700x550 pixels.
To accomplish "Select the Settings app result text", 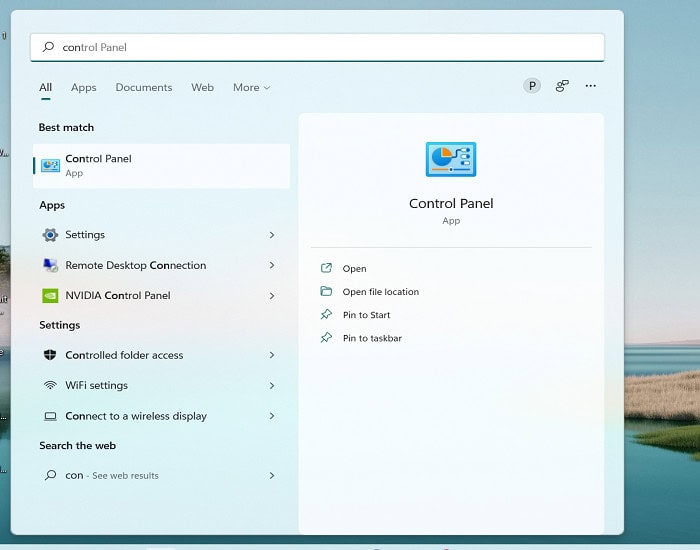I will click(x=85, y=235).
